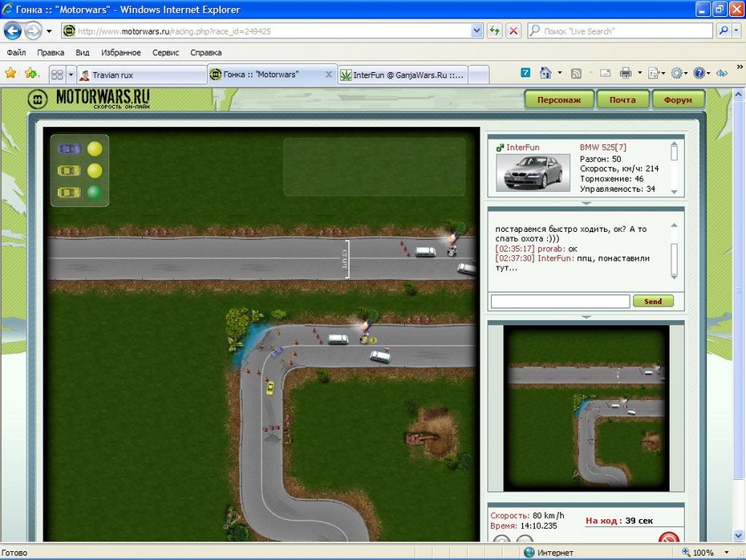Image resolution: width=746 pixels, height=560 pixels.
Task: Collapse the car info panel with the arrow below it
Action: [x=586, y=203]
